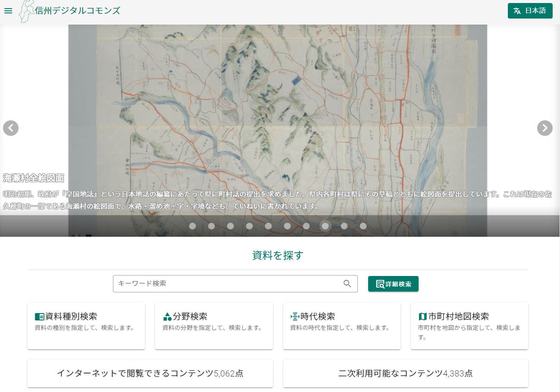Open 二次利用可能なコンテンツ 4,383点
The image size is (560, 392).
coord(406,373)
